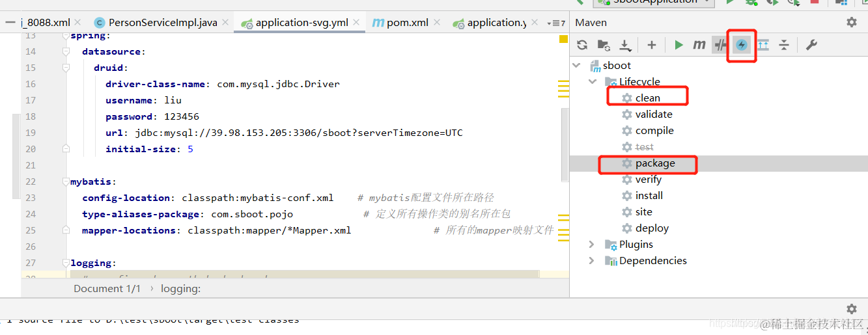Open Maven settings wrench icon

[x=811, y=45]
